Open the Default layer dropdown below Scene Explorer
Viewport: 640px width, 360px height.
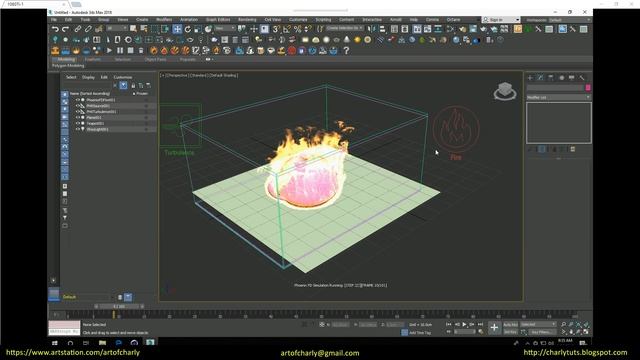coord(88,297)
